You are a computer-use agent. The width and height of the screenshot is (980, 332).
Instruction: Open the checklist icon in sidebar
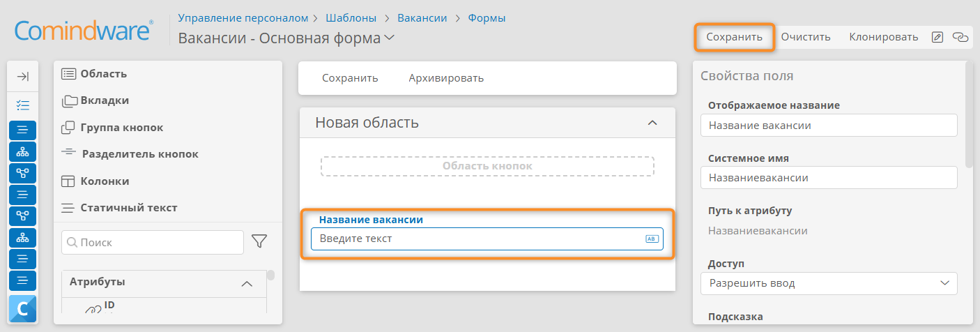click(x=22, y=105)
